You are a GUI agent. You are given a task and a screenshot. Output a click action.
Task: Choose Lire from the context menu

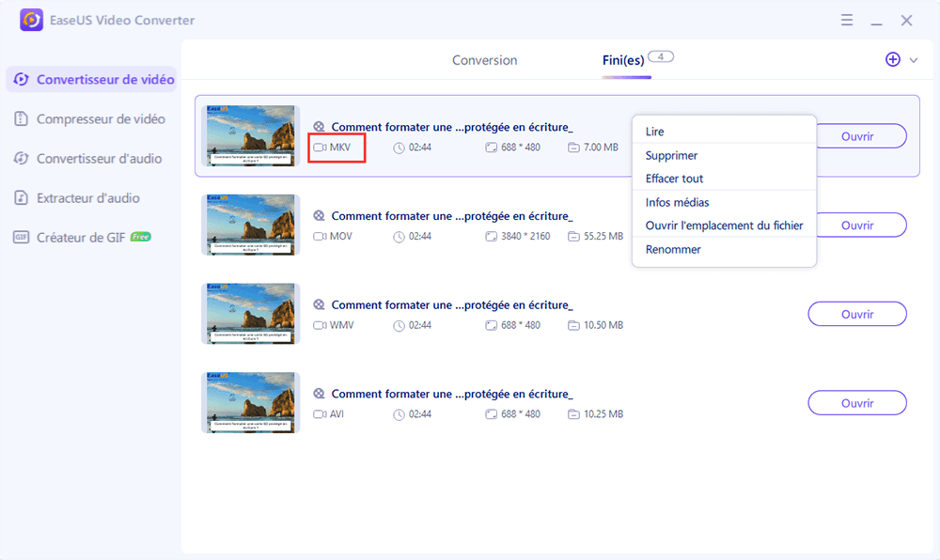[655, 132]
